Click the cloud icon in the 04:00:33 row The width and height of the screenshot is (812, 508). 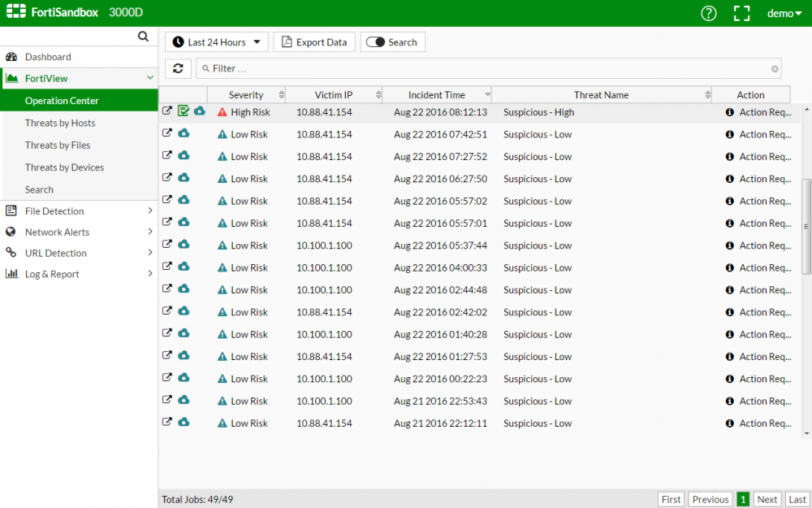tap(184, 267)
